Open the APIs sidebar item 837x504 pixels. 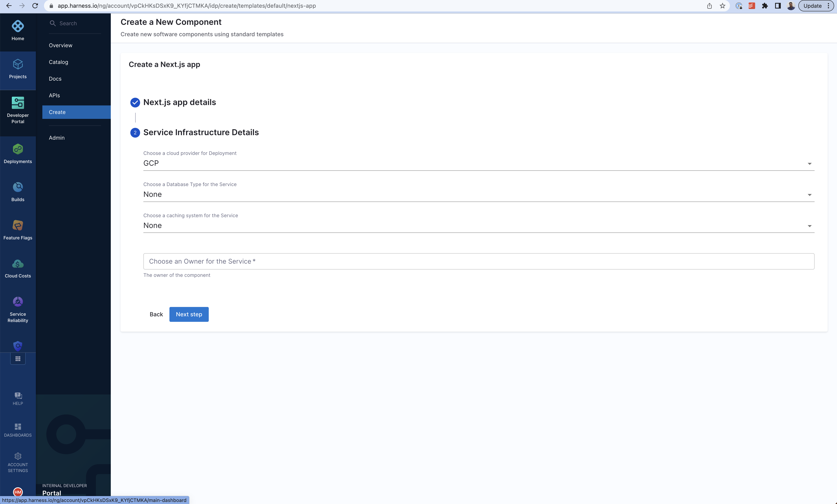coord(54,95)
